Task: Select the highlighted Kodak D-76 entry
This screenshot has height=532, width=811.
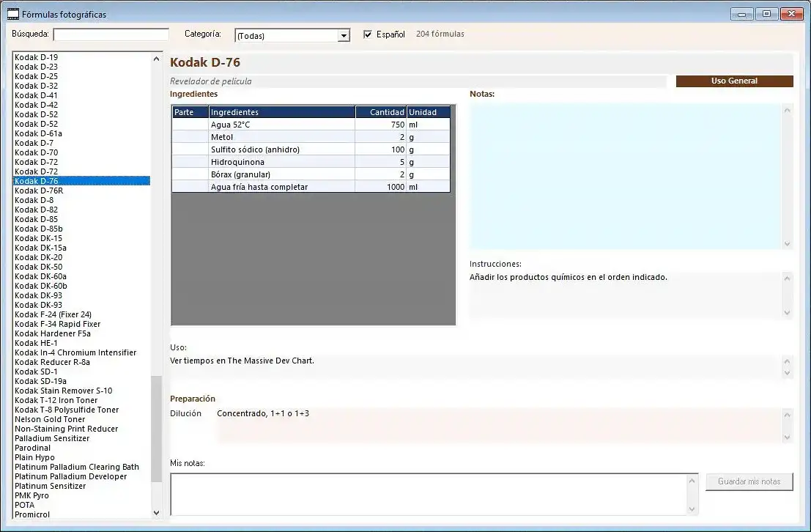Action: coord(81,181)
